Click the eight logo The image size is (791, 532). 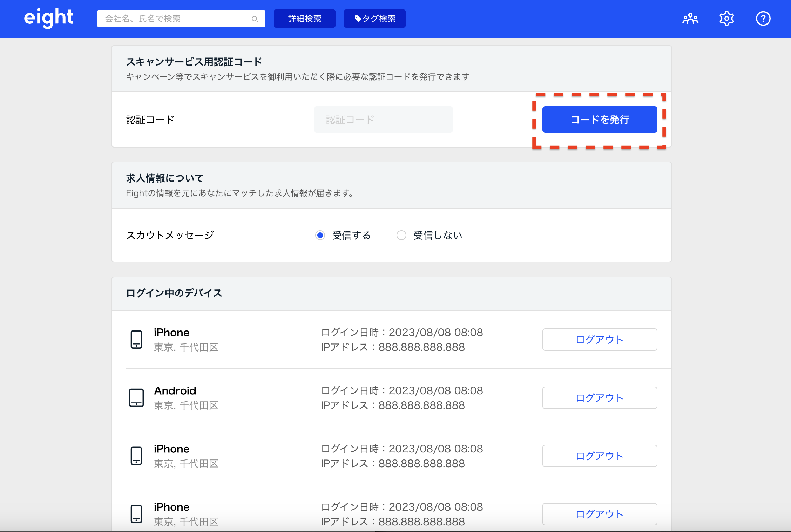[48, 18]
